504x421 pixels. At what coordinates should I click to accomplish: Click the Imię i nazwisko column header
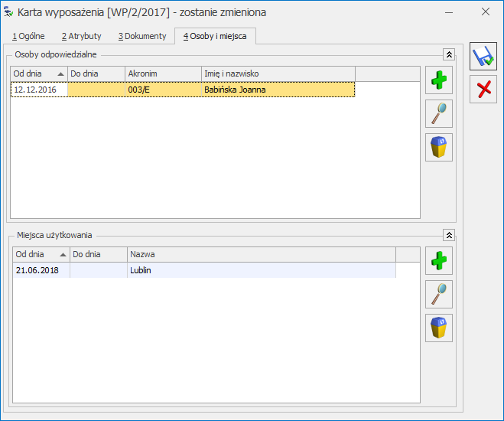tap(277, 73)
